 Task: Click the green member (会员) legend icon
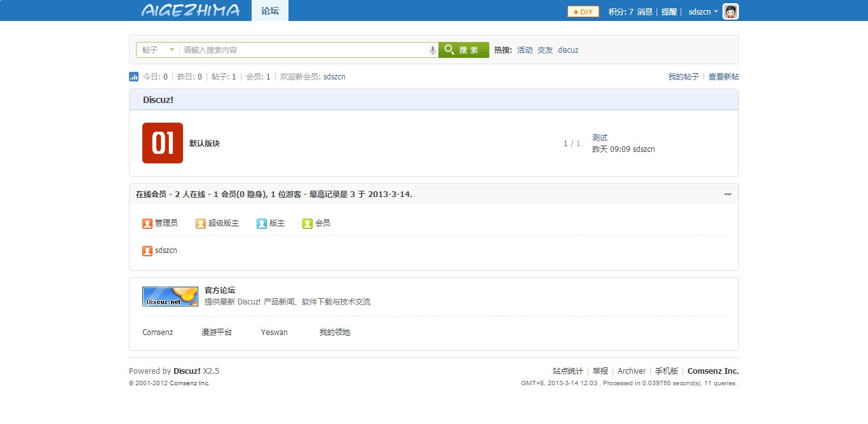(308, 224)
